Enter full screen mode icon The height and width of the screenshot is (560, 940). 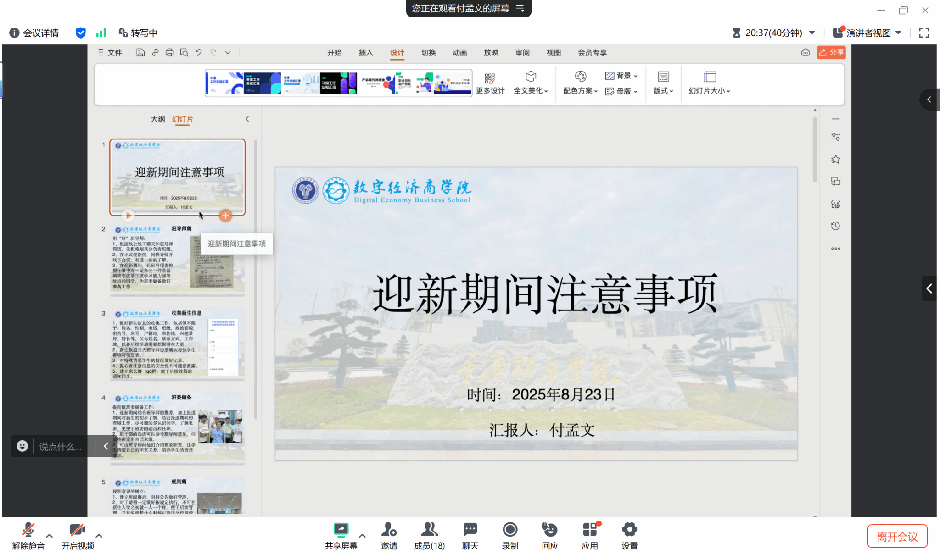coord(924,33)
